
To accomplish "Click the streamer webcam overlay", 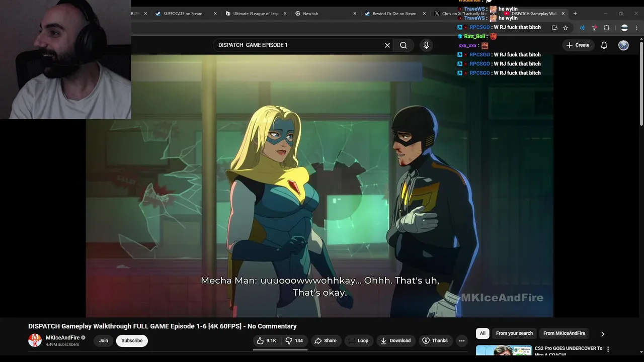I will click(65, 59).
